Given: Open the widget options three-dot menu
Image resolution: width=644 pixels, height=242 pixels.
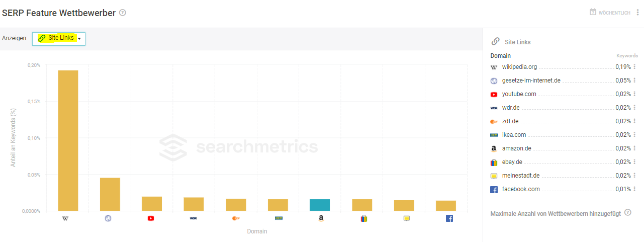Looking at the screenshot, I should [638, 13].
